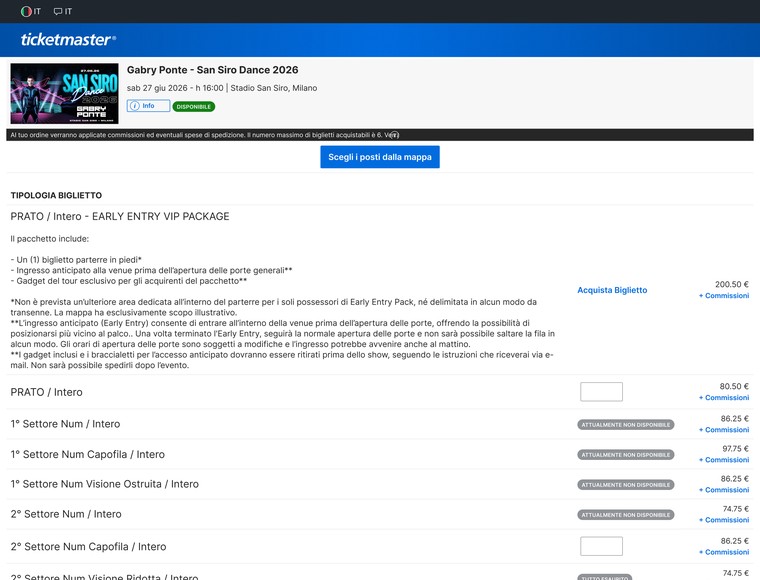Click the Italian flag country selector

click(x=31, y=11)
